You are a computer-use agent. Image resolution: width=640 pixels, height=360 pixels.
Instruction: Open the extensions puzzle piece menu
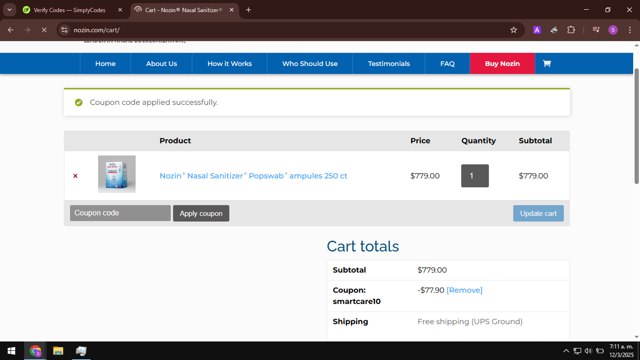click(571, 30)
